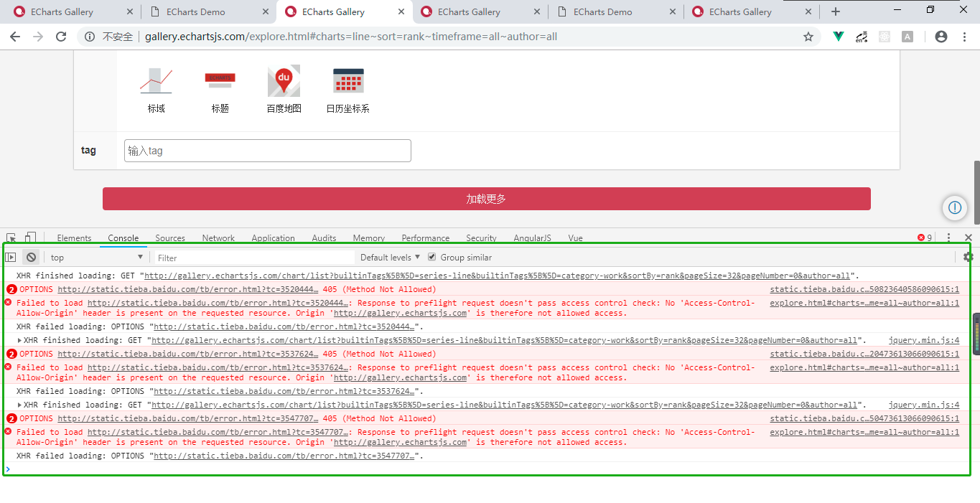
Task: Open the Sources DevTools tab
Action: [170, 238]
